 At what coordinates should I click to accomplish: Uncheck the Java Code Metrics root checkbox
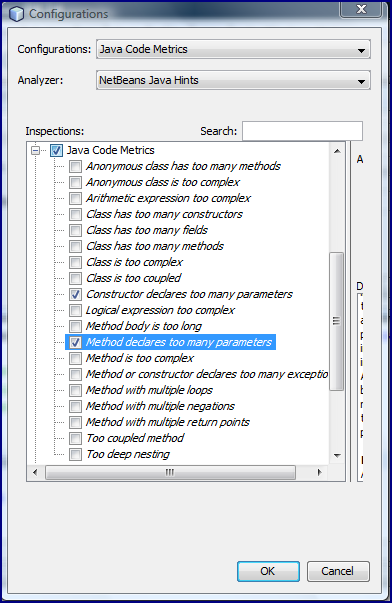57,150
